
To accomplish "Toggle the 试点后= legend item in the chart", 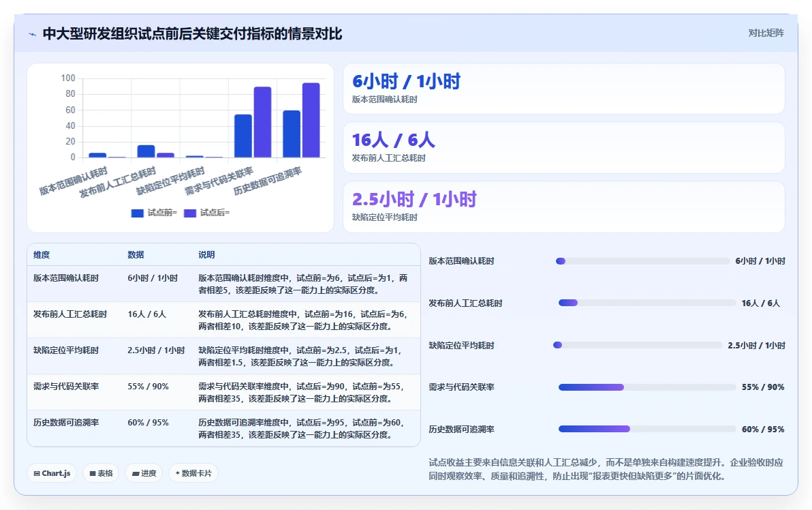I will [x=206, y=213].
